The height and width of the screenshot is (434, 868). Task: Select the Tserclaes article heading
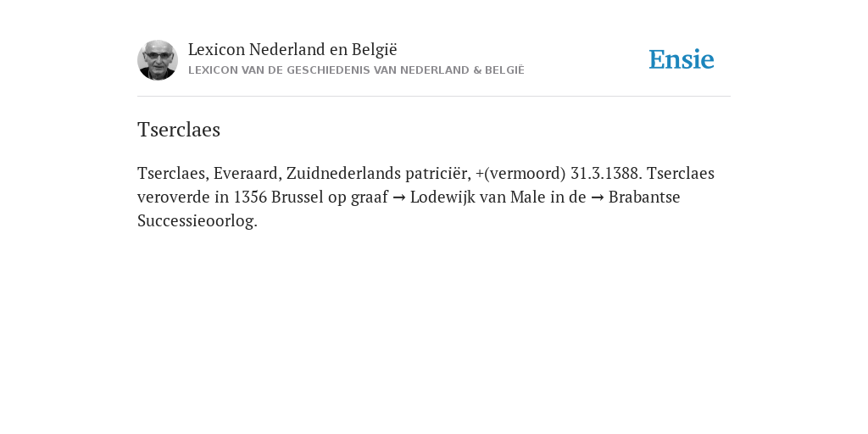(x=179, y=130)
